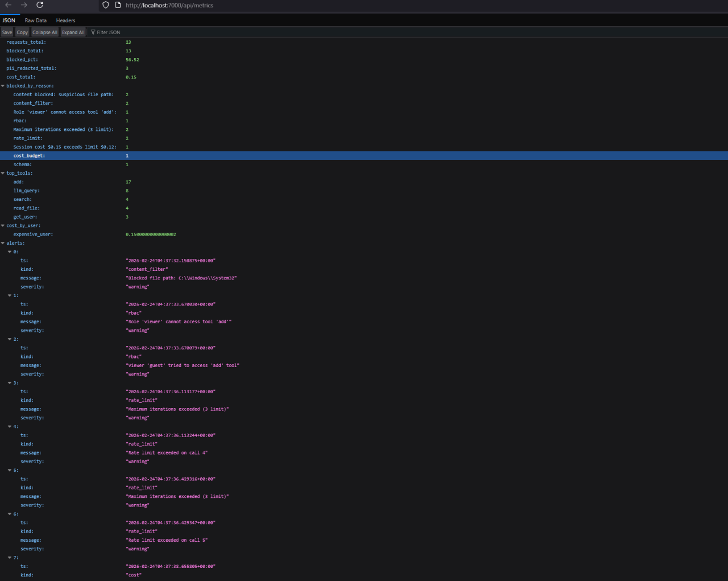
Task: Click the Copy button
Action: tap(22, 32)
